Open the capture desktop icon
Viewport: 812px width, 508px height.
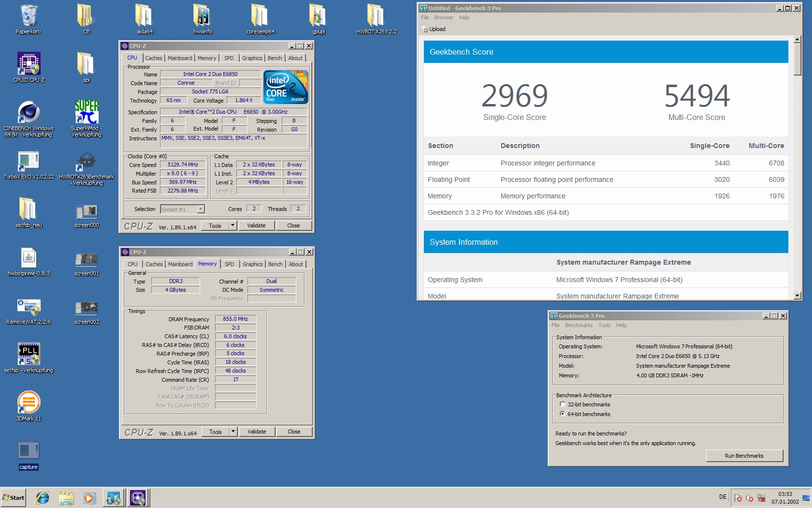[x=29, y=455]
